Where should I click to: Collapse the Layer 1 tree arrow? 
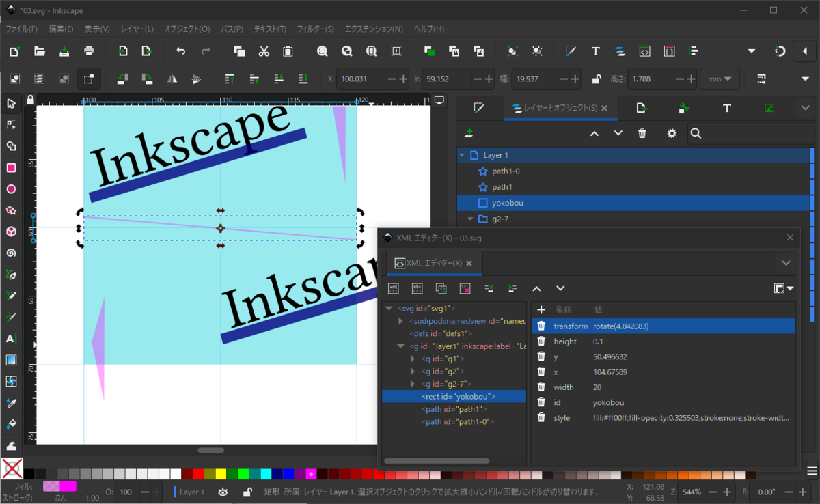coord(463,156)
